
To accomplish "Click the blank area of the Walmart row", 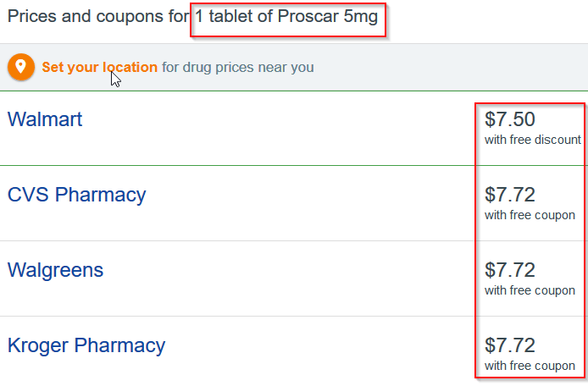I will click(x=278, y=128).
